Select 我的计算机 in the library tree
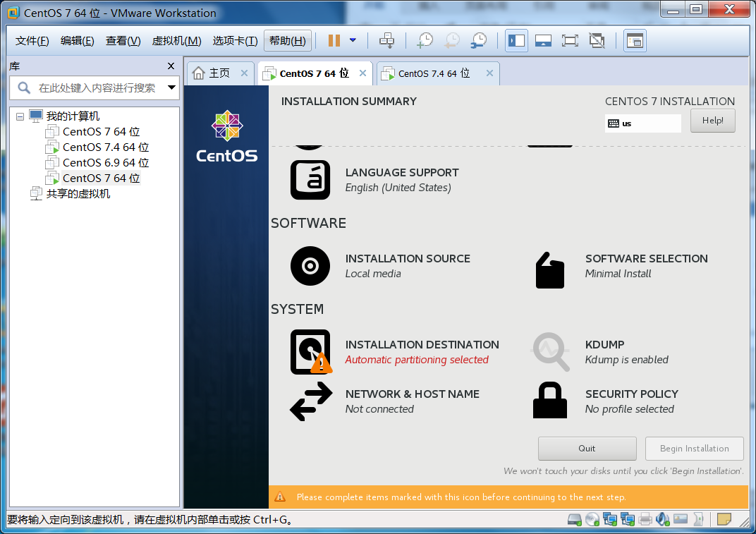 coord(73,116)
